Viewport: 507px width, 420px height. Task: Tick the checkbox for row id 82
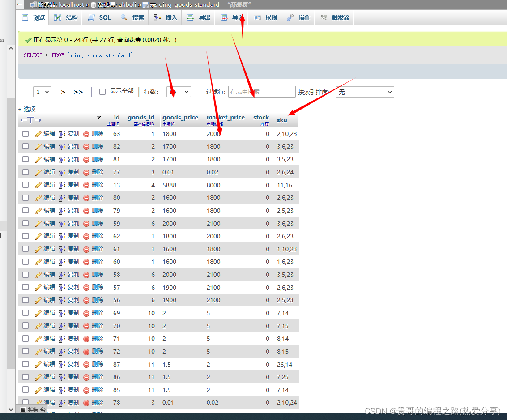pos(26,147)
